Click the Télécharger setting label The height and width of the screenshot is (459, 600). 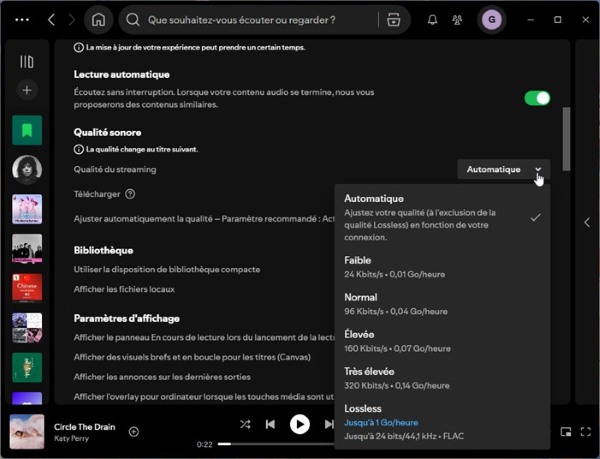pyautogui.click(x=97, y=194)
